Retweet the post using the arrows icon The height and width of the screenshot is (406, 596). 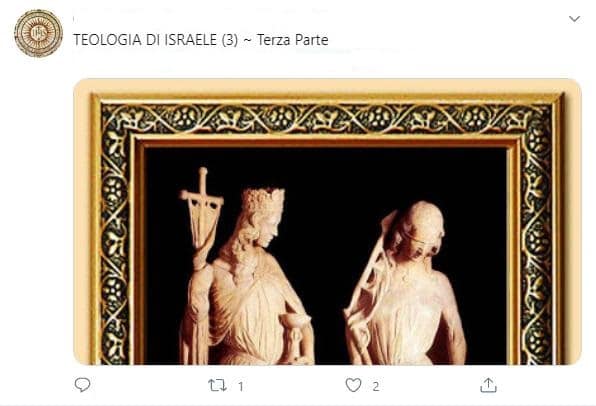pyautogui.click(x=217, y=385)
